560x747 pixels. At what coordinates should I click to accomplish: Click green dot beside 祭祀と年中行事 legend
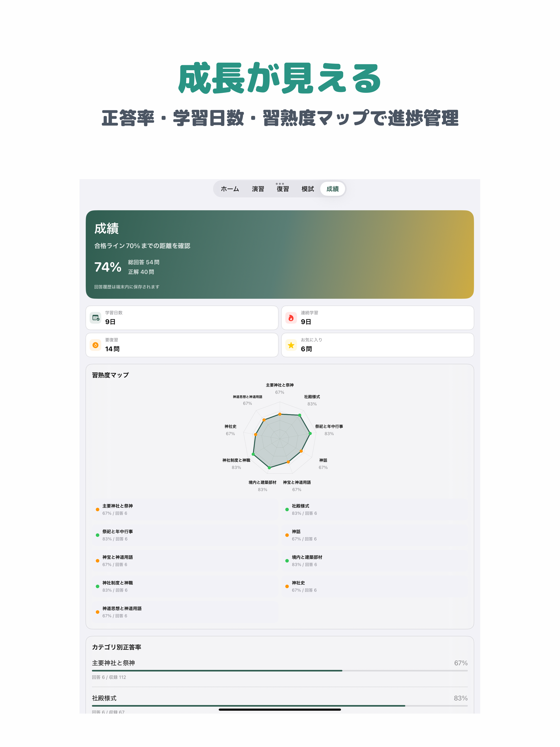(98, 535)
